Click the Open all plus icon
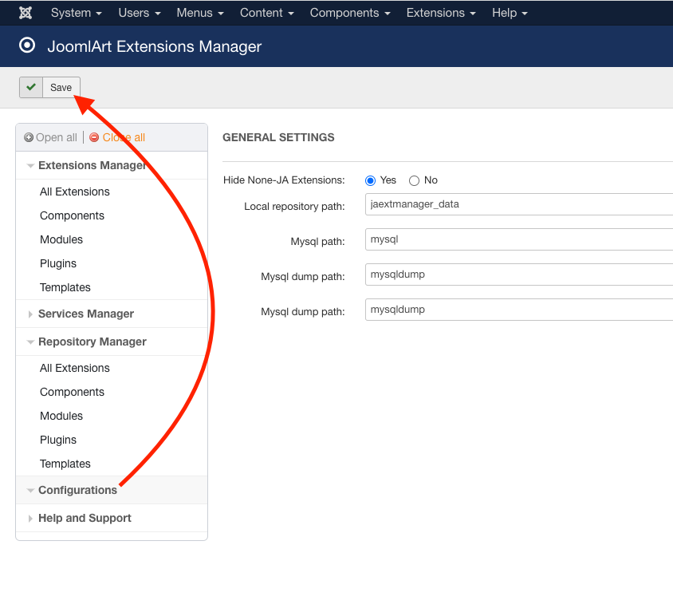The height and width of the screenshot is (616, 673). [x=29, y=137]
